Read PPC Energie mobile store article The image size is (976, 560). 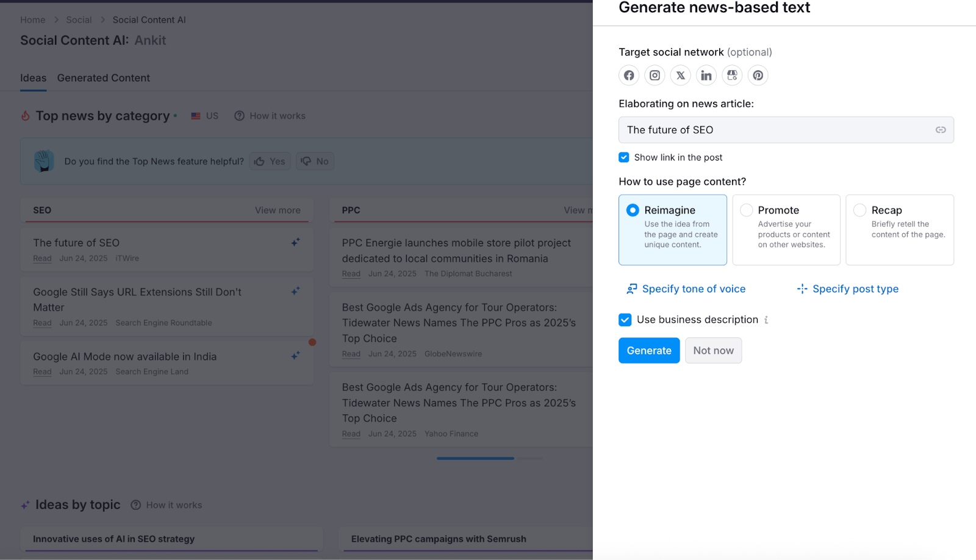(351, 274)
